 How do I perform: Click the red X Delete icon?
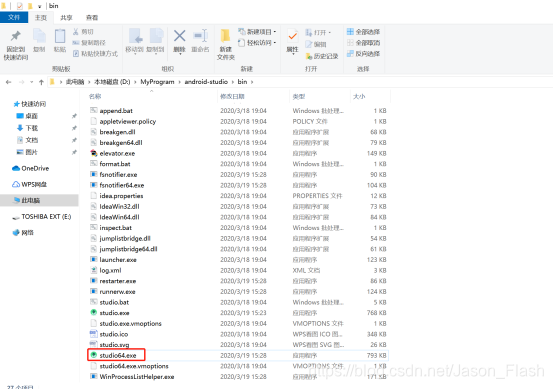(x=180, y=36)
